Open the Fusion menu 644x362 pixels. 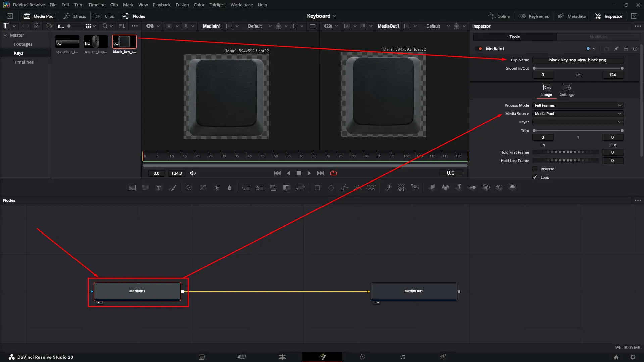pyautogui.click(x=182, y=5)
